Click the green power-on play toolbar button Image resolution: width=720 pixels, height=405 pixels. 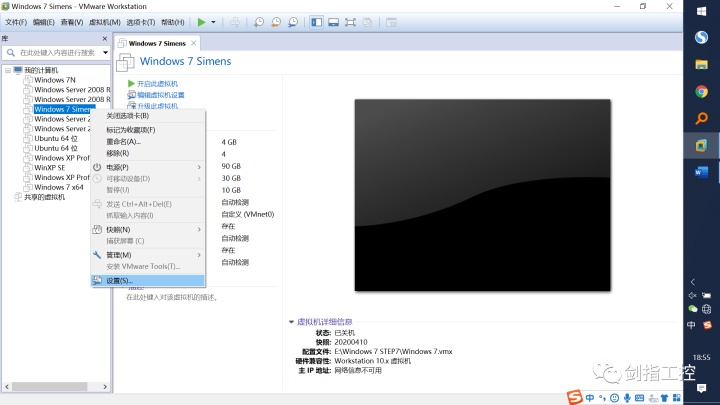(201, 22)
